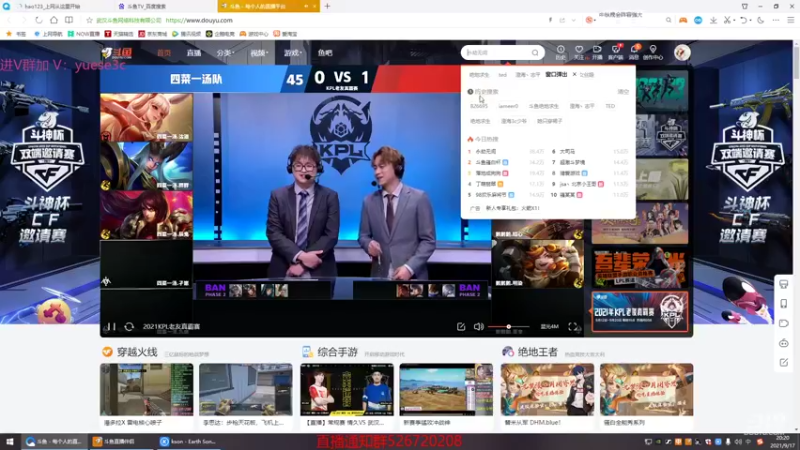Screen dimensions: 800x450
Task: Switch to the 斗鱼TV 百度搜索 tab
Action: tap(166, 6)
